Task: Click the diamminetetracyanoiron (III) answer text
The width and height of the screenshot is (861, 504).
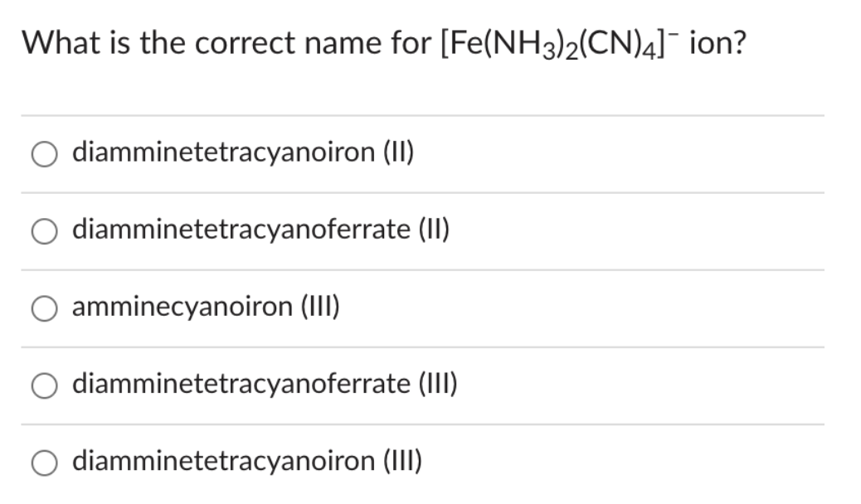Action: [248, 460]
